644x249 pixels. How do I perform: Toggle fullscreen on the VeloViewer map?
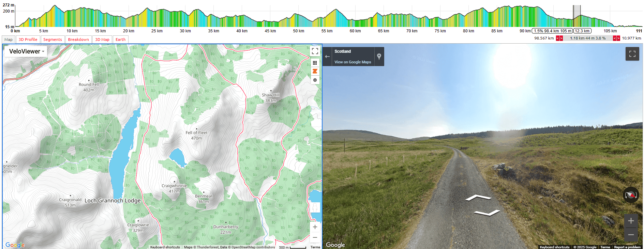315,51
